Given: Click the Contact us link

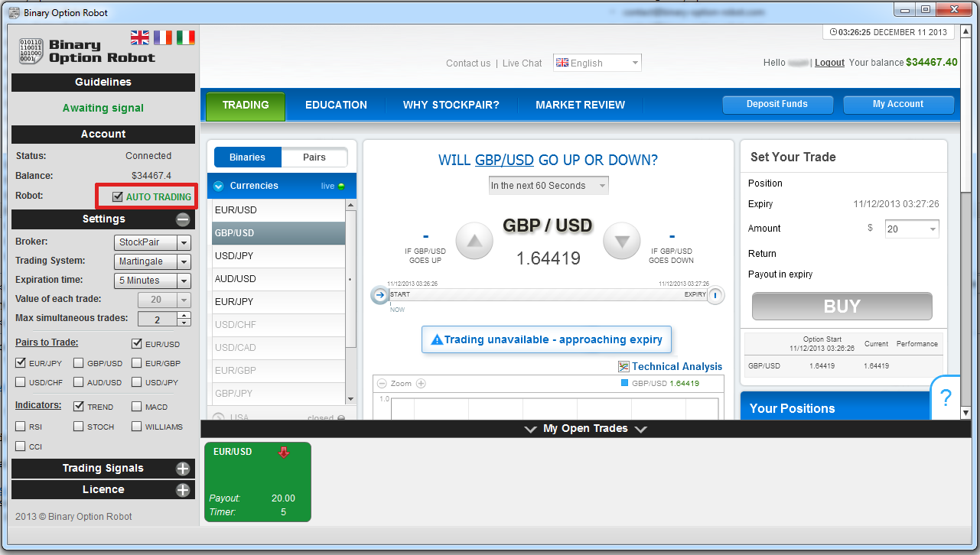Looking at the screenshot, I should 468,63.
